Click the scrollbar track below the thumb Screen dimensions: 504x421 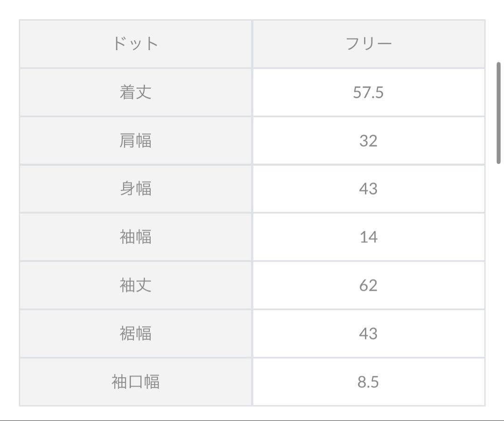coord(499,289)
